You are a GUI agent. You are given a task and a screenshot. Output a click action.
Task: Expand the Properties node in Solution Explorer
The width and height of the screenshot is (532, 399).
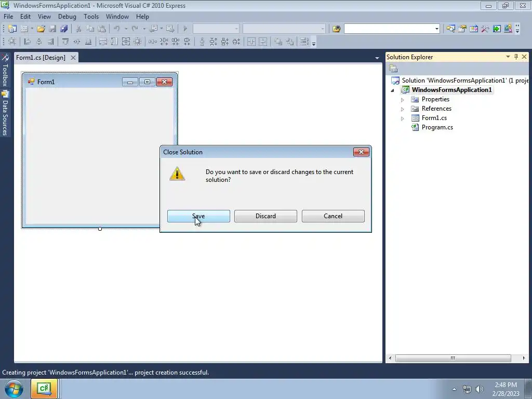[403, 100]
